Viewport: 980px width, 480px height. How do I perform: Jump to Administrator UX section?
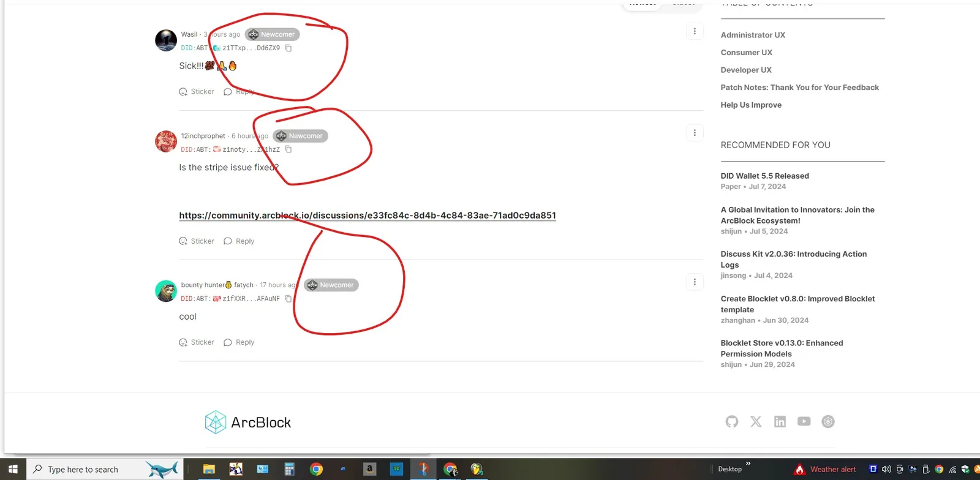[x=753, y=35]
